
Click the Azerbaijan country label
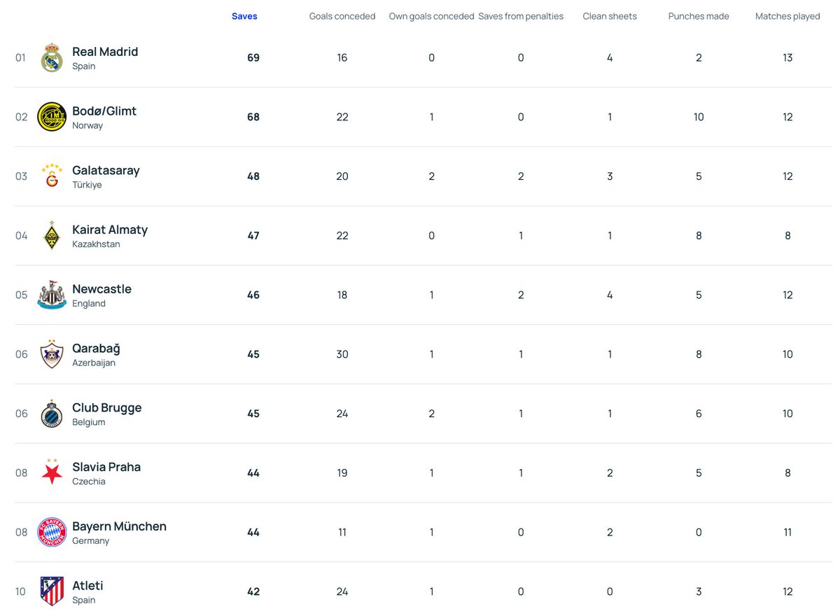pos(94,363)
